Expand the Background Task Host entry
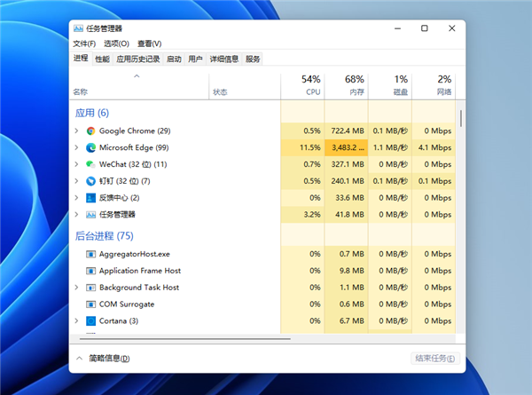This screenshot has width=532, height=395. (x=77, y=288)
